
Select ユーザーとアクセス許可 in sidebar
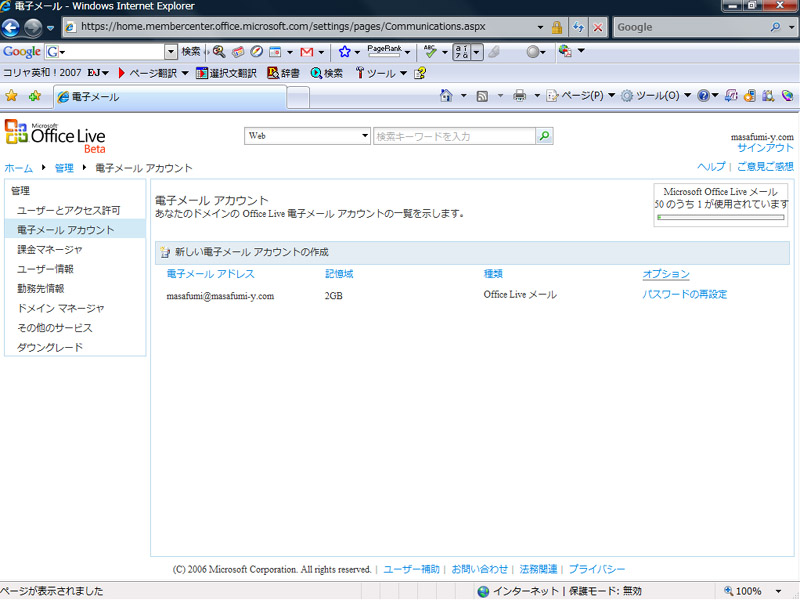[69, 210]
